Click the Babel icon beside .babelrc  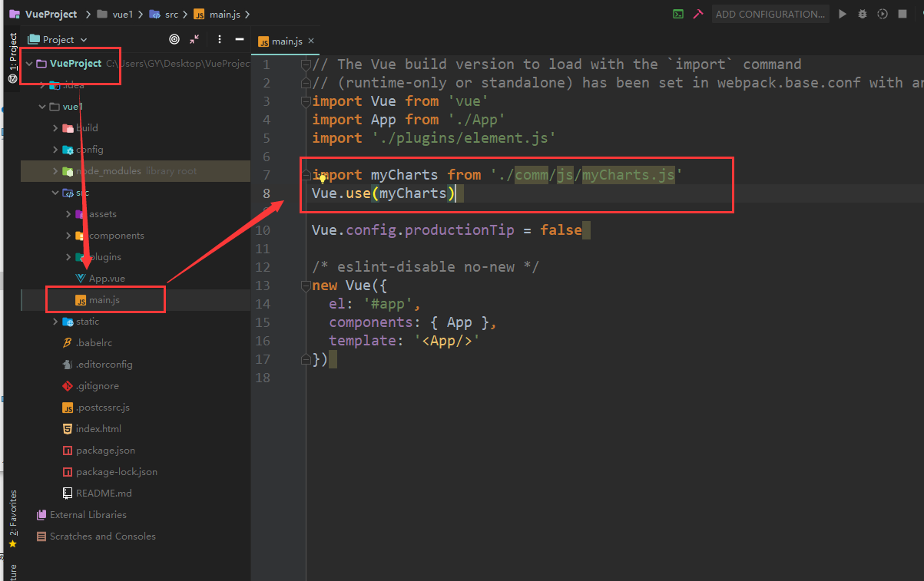pos(68,343)
